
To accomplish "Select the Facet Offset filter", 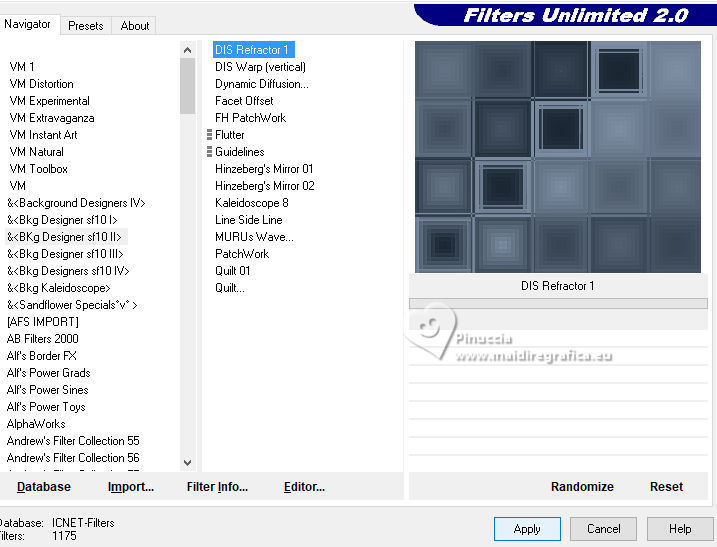I will (244, 101).
